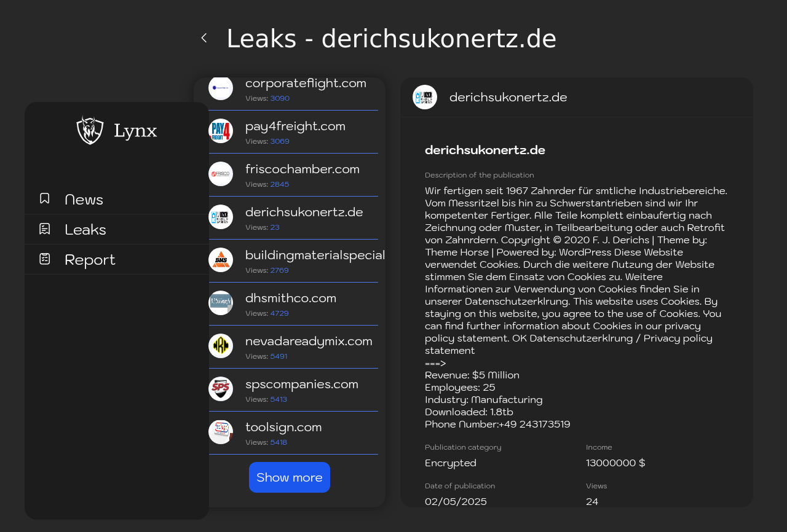Open the Report menu item
Image resolution: width=787 pixels, height=532 pixels.
click(117, 259)
